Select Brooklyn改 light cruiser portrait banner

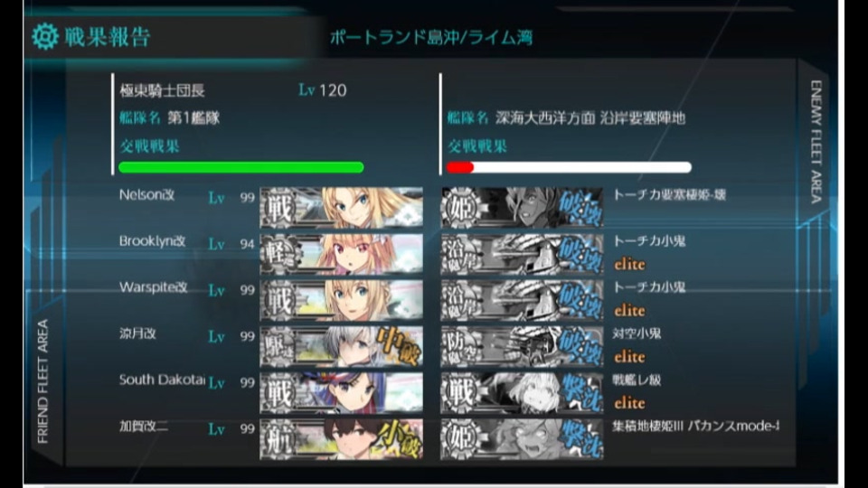342,254
